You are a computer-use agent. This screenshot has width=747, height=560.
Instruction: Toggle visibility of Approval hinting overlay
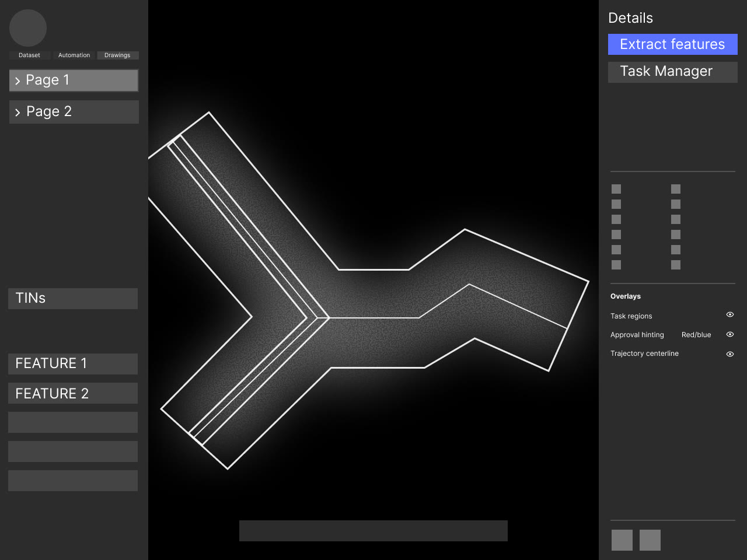point(729,334)
